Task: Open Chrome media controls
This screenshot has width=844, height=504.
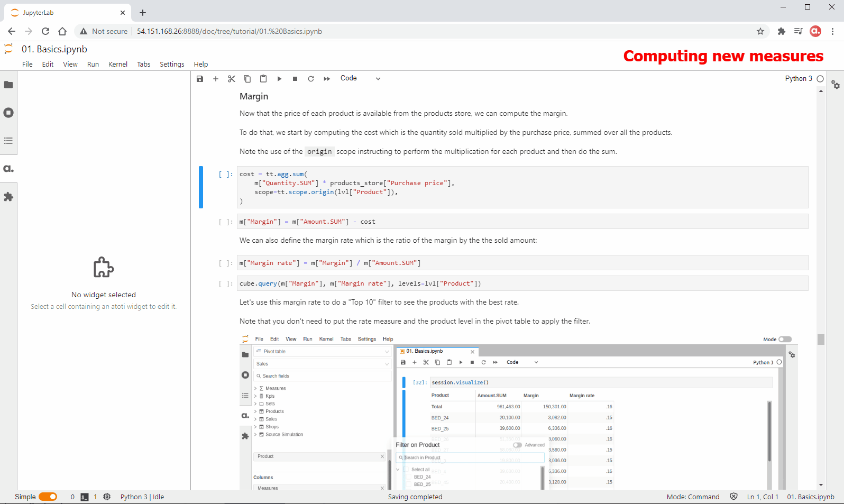Action: [x=798, y=31]
